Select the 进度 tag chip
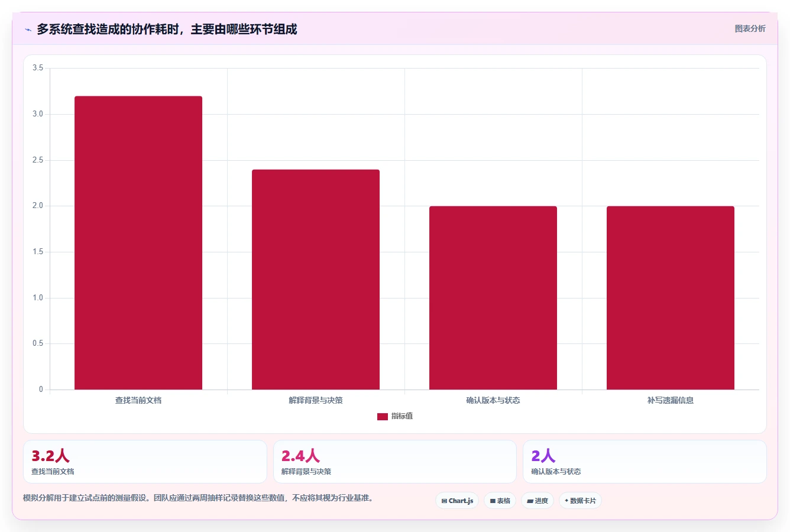Screen dimensions: 790x532 (537, 501)
